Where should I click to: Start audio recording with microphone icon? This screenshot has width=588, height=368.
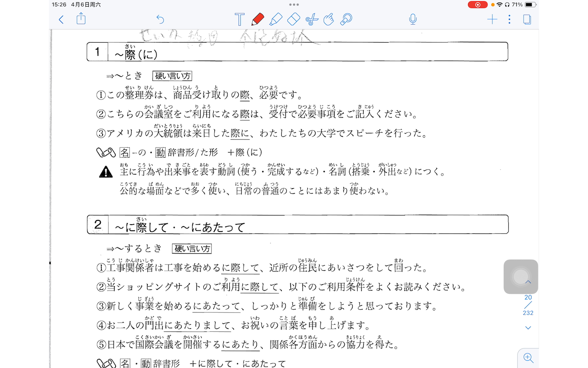coord(413,19)
